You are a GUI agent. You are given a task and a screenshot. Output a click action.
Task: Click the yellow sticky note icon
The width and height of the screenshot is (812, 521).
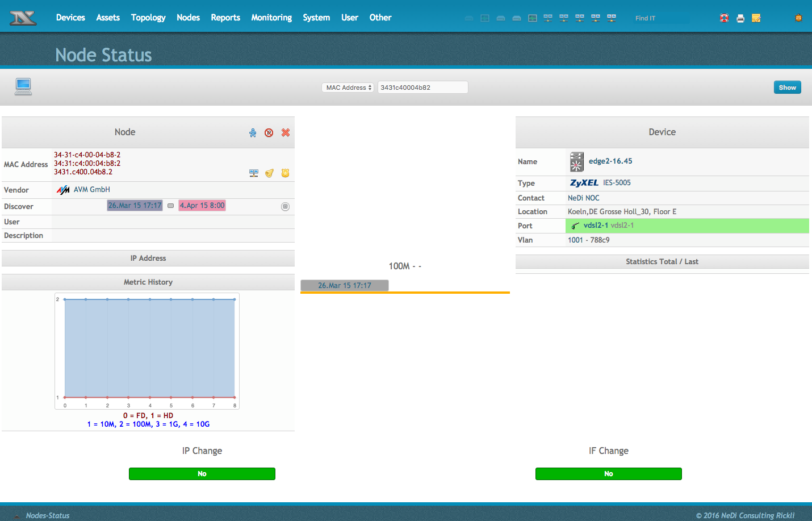tap(756, 18)
